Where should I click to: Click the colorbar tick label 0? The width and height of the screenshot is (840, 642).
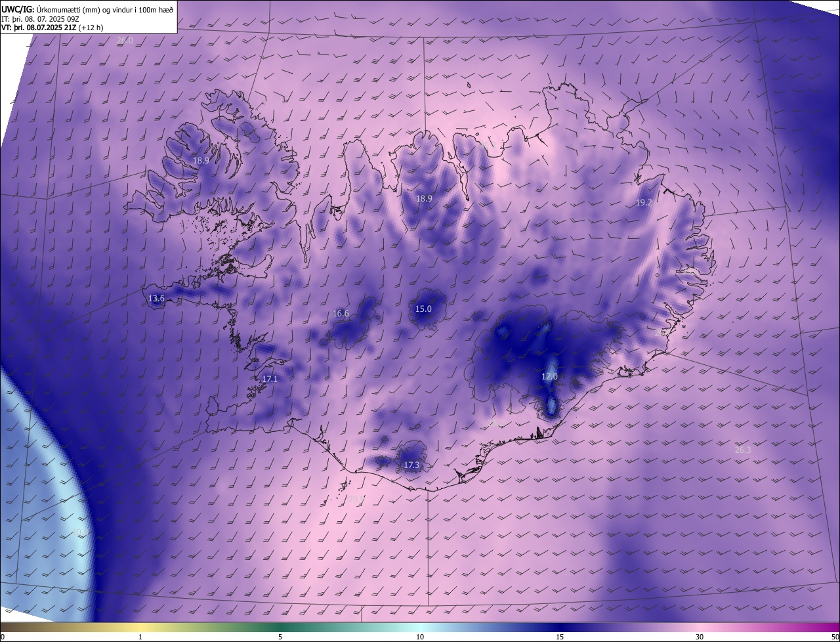tap(3, 637)
